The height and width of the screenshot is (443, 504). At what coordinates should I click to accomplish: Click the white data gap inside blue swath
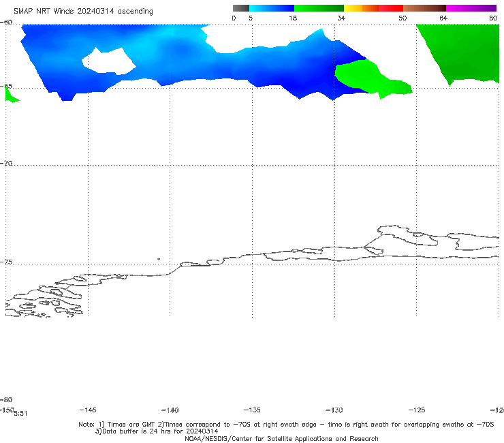(109, 61)
